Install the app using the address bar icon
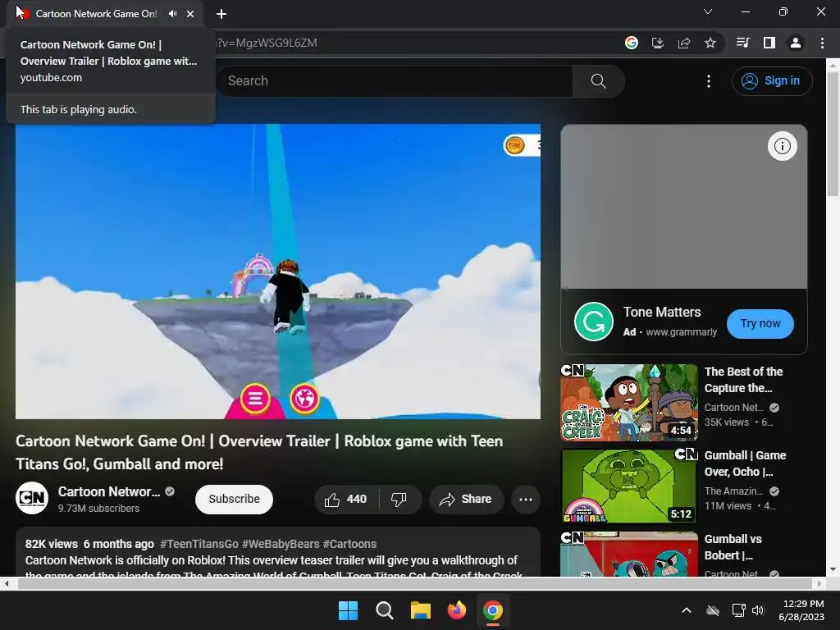 [658, 43]
